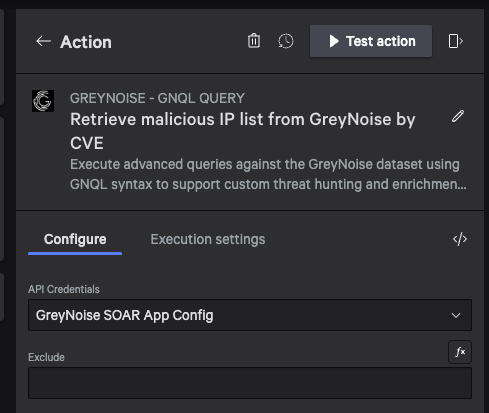
Task: Run the Test action button
Action: coord(371,41)
